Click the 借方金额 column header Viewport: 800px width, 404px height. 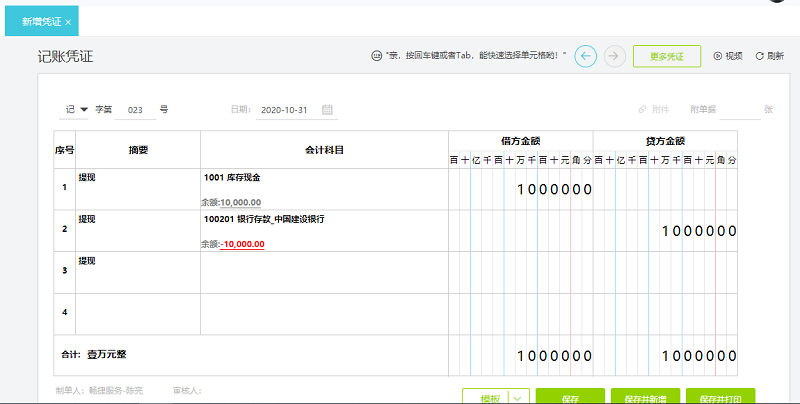(x=520, y=141)
